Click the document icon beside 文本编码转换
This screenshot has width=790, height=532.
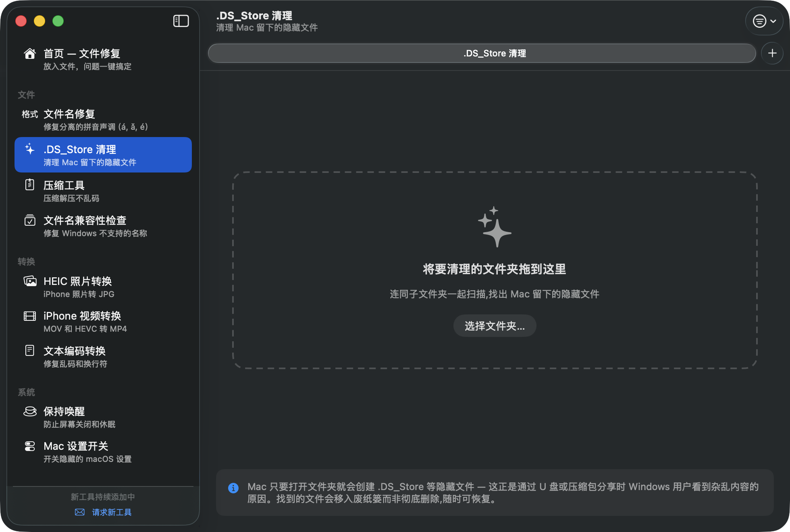point(30,351)
